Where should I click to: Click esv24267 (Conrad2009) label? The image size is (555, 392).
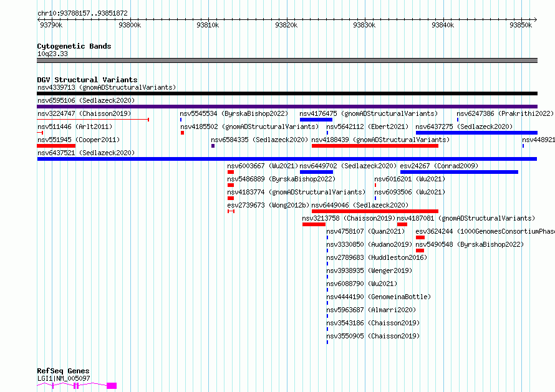click(x=439, y=166)
